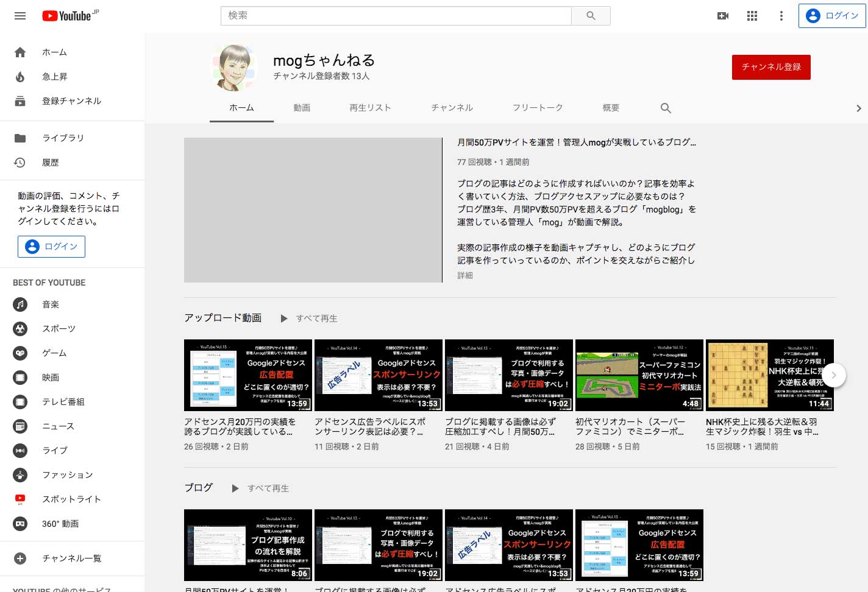The height and width of the screenshot is (592, 868).
Task: Open title NHK杯史上に残る大逆転
Action: pyautogui.click(x=762, y=426)
